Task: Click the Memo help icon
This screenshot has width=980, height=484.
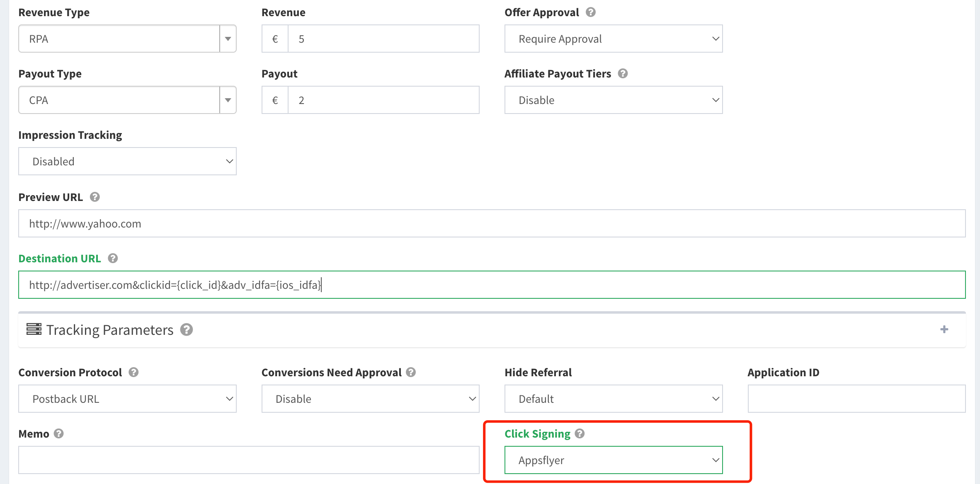Action: point(59,434)
